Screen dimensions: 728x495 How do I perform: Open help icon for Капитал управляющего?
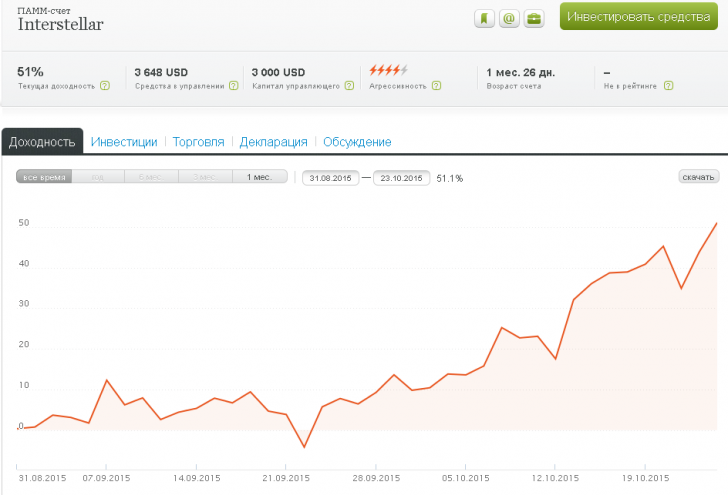pos(349,86)
